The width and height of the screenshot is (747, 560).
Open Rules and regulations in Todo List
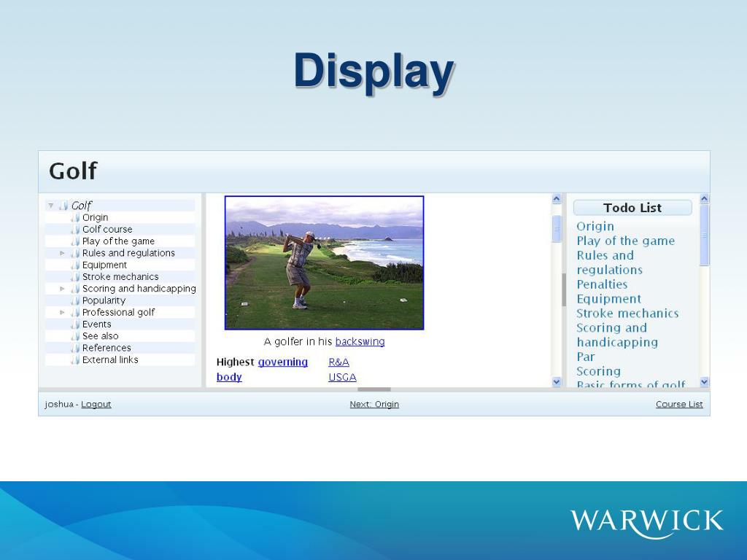pyautogui.click(x=610, y=262)
